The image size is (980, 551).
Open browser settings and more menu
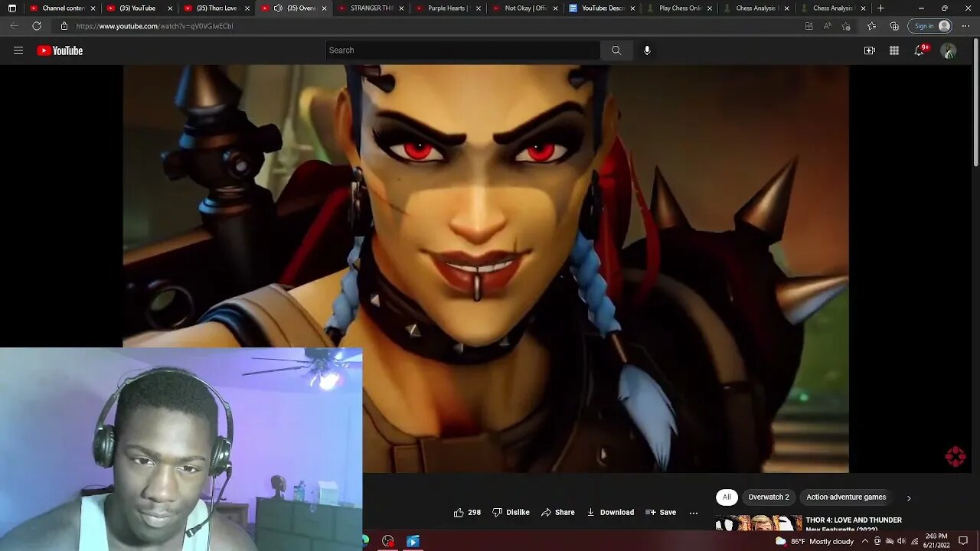965,26
